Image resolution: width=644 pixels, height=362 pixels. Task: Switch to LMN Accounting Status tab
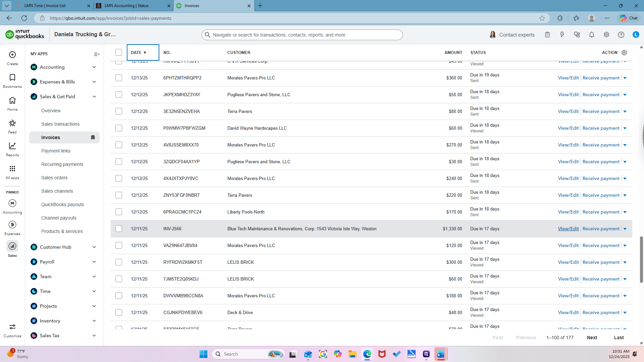click(x=133, y=6)
